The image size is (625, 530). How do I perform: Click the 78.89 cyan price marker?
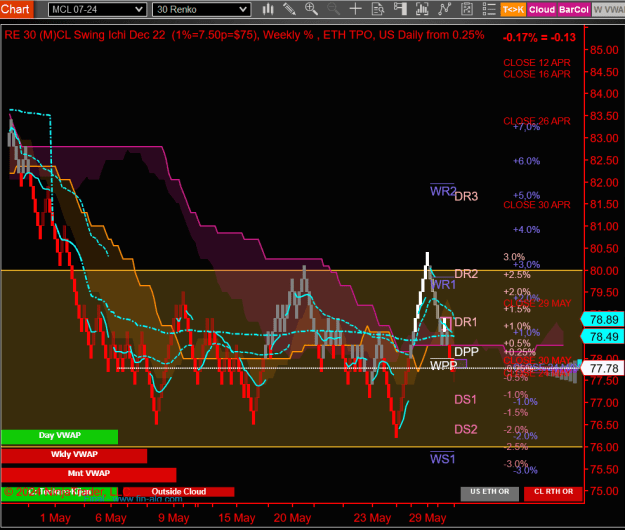(602, 320)
